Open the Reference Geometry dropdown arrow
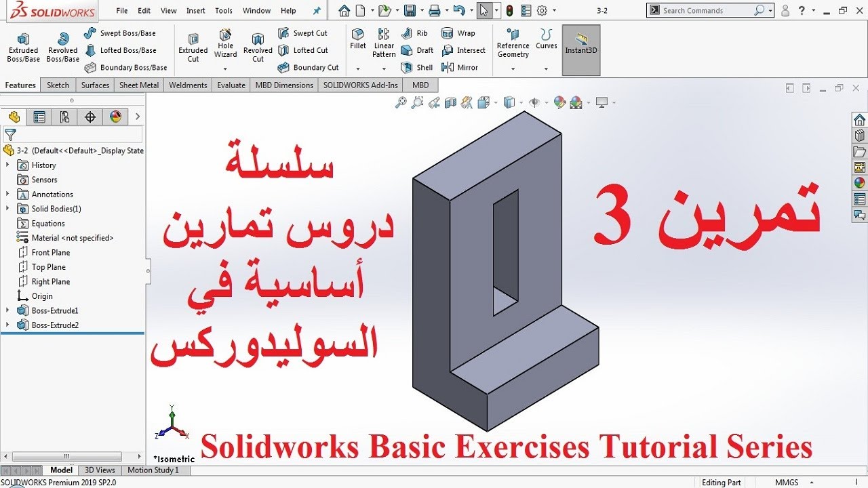 (513, 68)
